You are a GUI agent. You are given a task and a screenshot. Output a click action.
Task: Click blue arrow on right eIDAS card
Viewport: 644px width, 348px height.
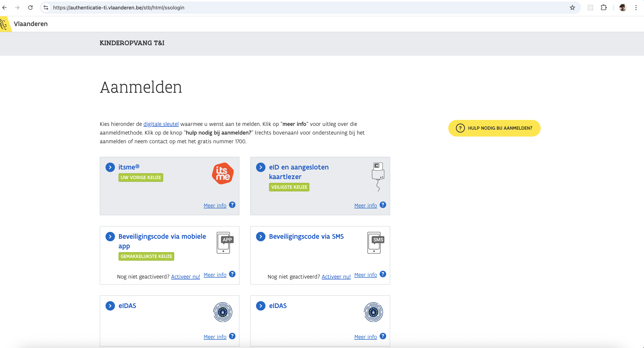(x=261, y=306)
